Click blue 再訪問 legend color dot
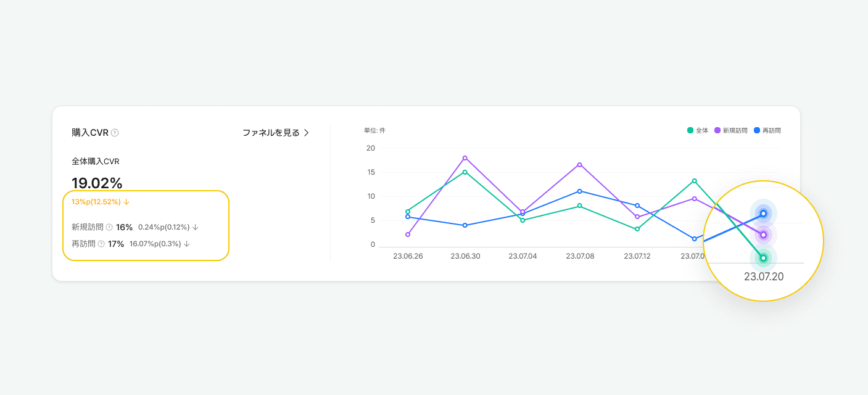Image resolution: width=868 pixels, height=395 pixels. pyautogui.click(x=757, y=130)
